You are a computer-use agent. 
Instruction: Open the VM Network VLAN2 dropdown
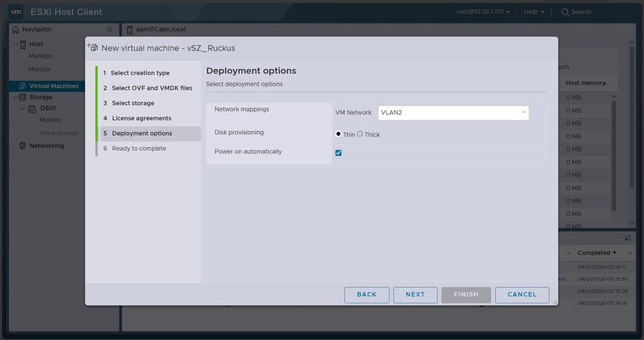[x=453, y=113]
